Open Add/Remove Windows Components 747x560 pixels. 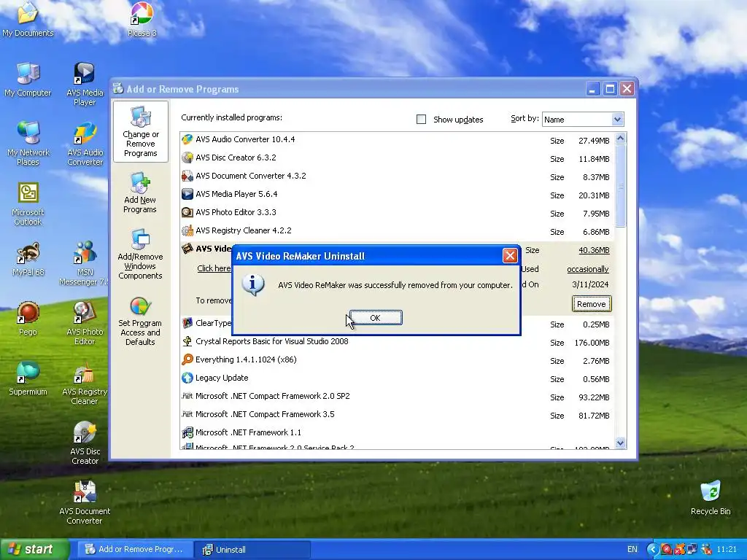(140, 254)
